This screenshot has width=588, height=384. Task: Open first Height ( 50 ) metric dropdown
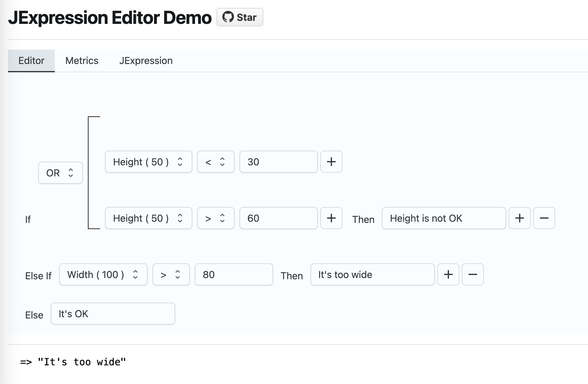(x=148, y=162)
